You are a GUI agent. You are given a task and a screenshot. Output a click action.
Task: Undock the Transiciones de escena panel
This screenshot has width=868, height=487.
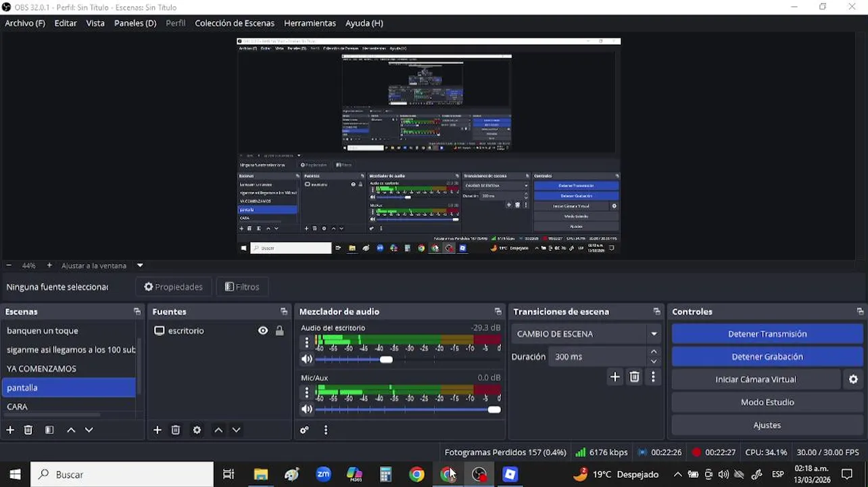click(x=657, y=311)
